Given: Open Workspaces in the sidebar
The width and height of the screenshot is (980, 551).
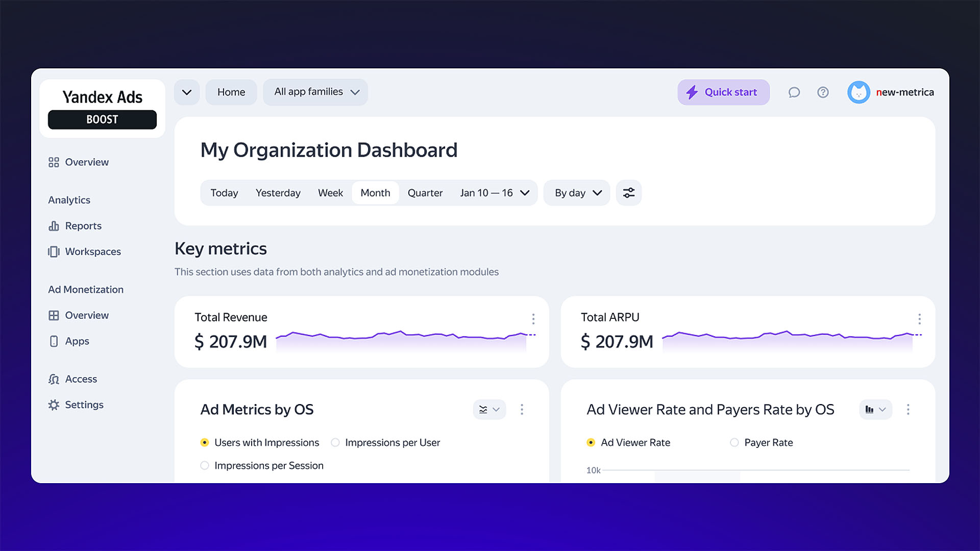Looking at the screenshot, I should (x=92, y=252).
